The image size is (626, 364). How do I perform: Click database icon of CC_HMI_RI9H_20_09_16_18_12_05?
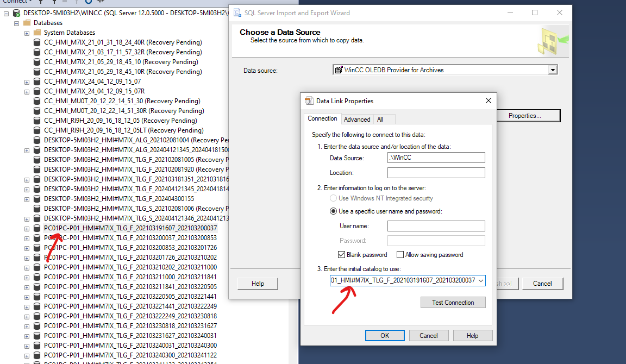coord(37,121)
